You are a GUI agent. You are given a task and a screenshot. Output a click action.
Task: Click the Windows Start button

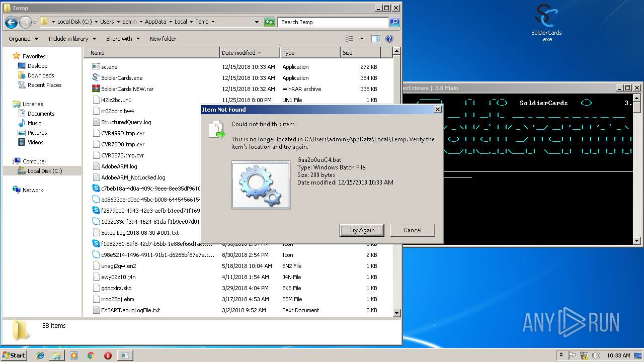14,355
